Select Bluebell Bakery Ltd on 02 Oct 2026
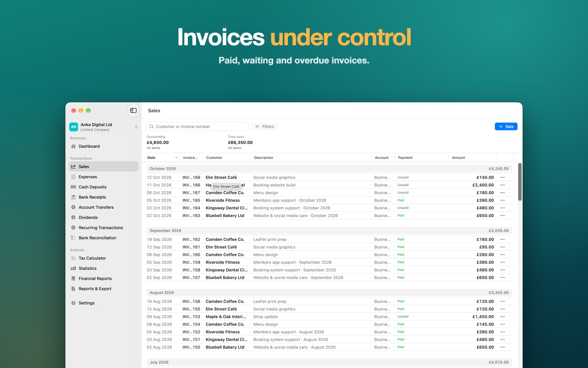 click(225, 216)
